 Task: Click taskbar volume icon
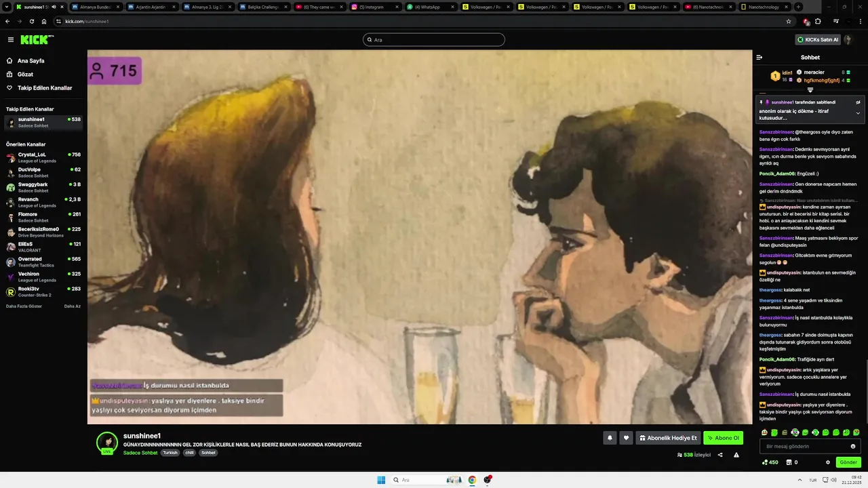click(833, 480)
